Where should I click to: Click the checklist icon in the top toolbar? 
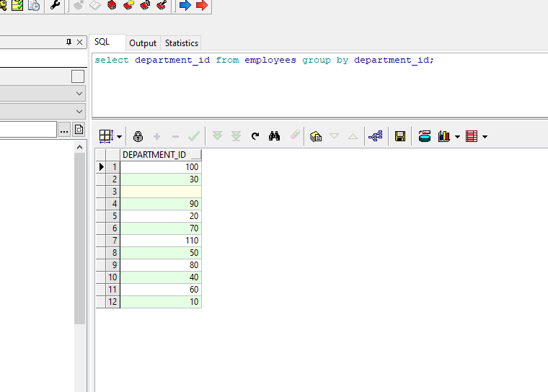click(x=17, y=5)
